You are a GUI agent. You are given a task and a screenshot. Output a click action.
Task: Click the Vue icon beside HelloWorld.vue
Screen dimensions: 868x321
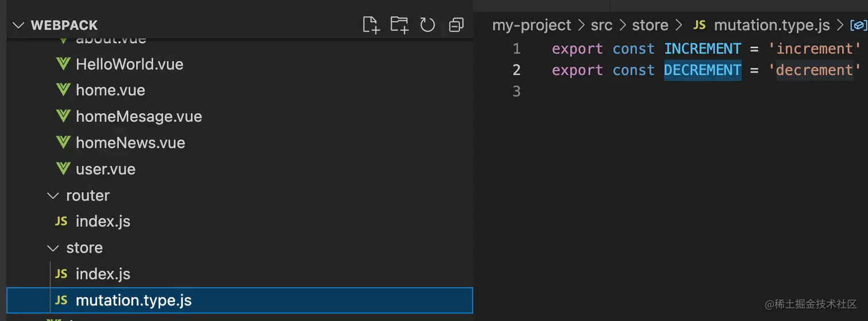pyautogui.click(x=63, y=64)
